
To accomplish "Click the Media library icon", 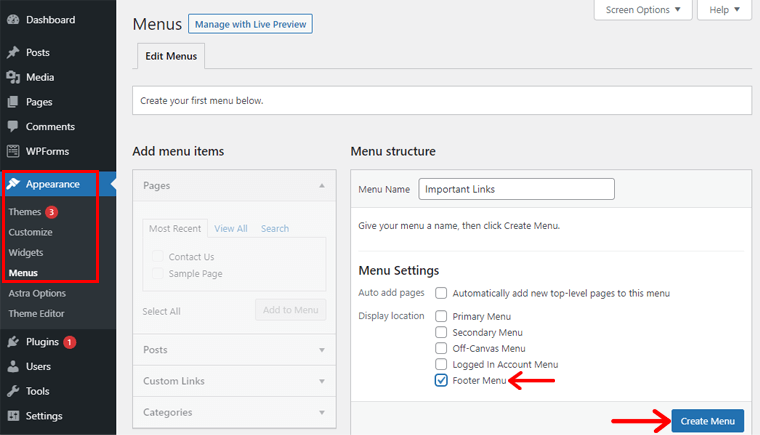I will click(x=13, y=77).
